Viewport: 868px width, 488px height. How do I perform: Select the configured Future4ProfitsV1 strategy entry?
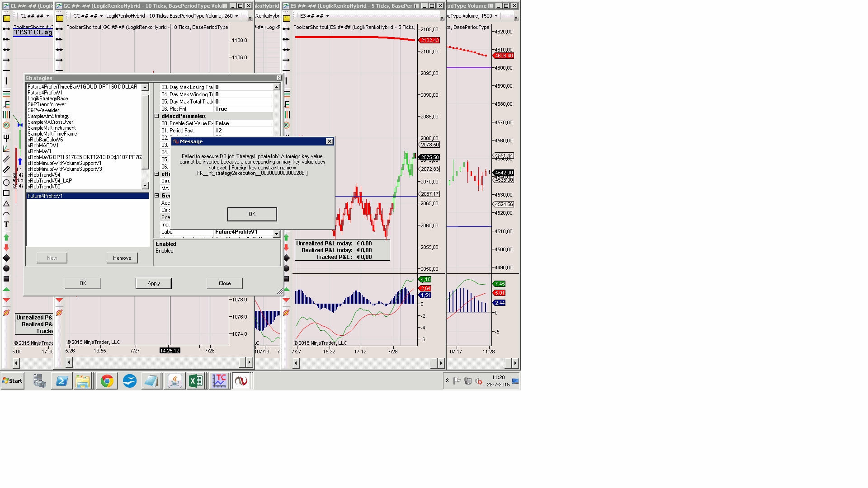[x=45, y=196]
